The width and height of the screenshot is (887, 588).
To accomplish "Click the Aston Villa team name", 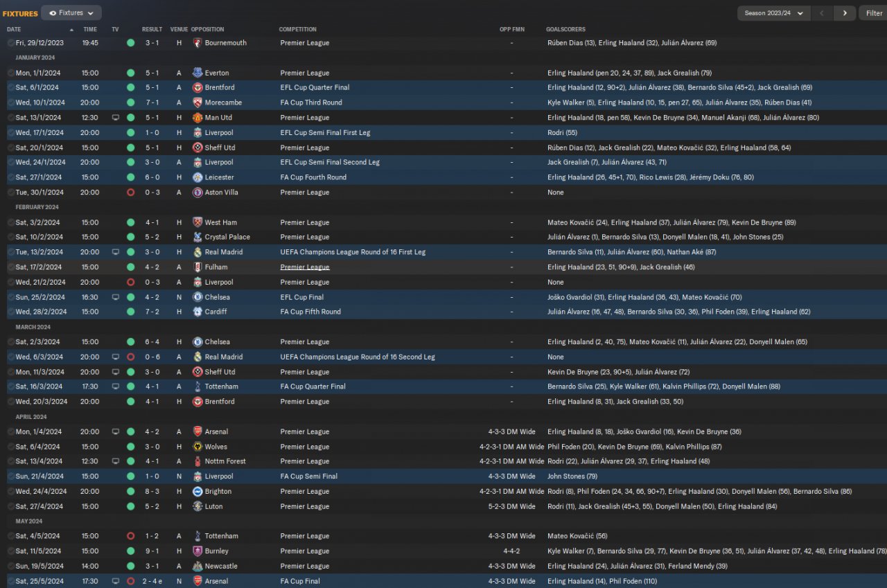I will point(221,193).
